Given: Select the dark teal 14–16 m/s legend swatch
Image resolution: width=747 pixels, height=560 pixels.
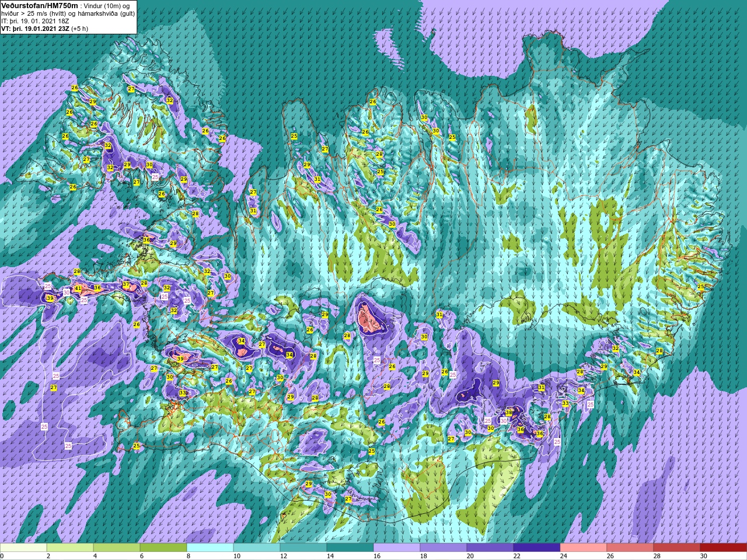Looking at the screenshot, I should [x=350, y=548].
